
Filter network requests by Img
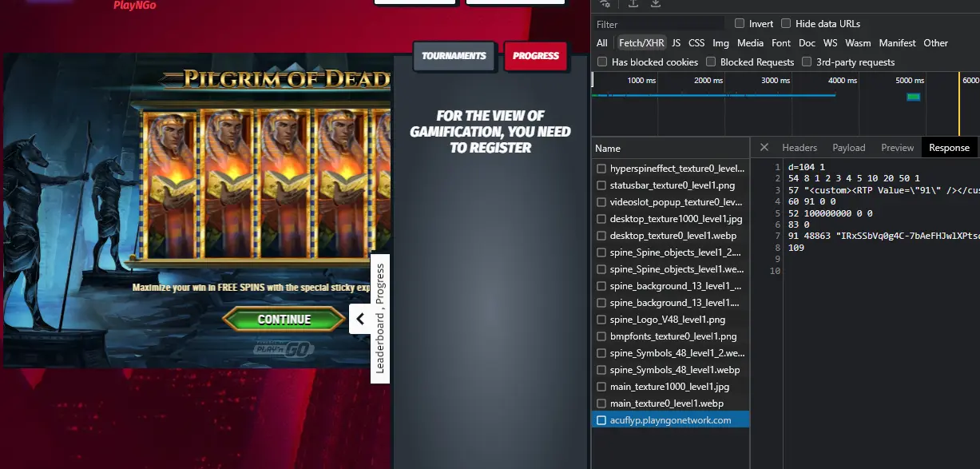tap(720, 43)
